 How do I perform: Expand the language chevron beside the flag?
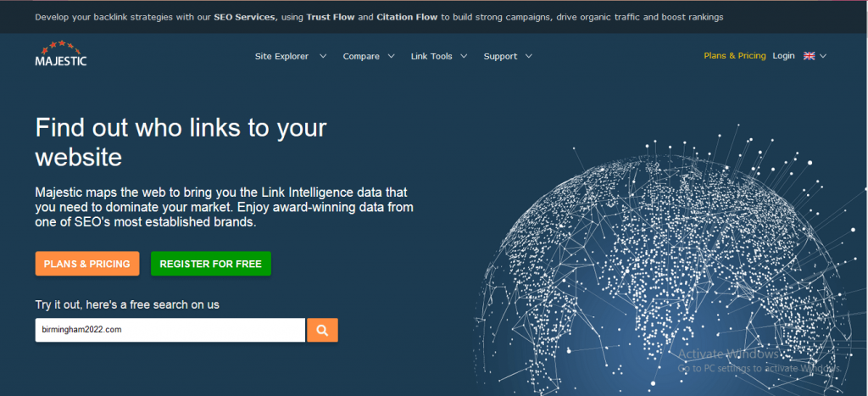823,56
